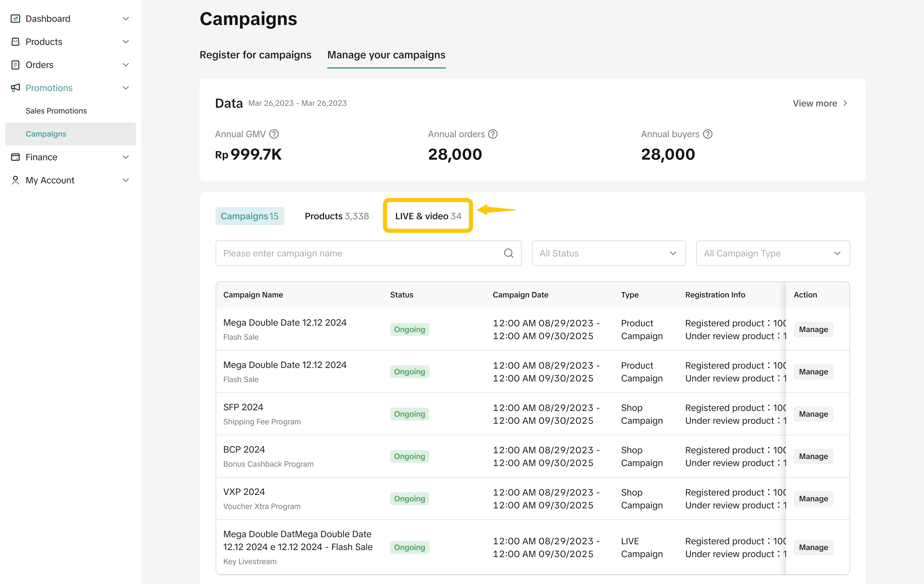The image size is (924, 584).
Task: Open the All Status dropdown
Action: (x=608, y=253)
